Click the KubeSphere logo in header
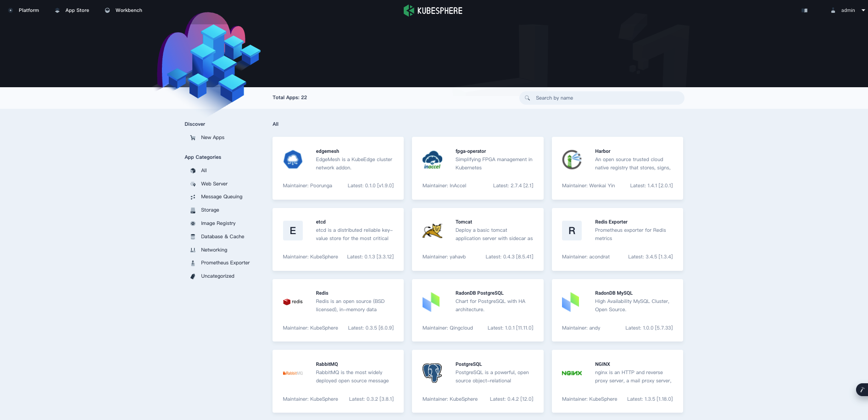Screen dimensions: 868x420 pyautogui.click(x=433, y=11)
